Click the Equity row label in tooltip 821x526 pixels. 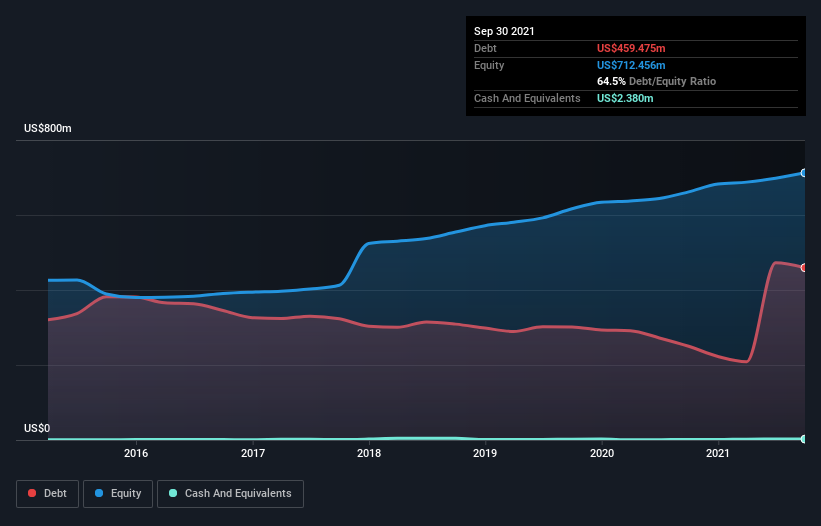pyautogui.click(x=489, y=65)
